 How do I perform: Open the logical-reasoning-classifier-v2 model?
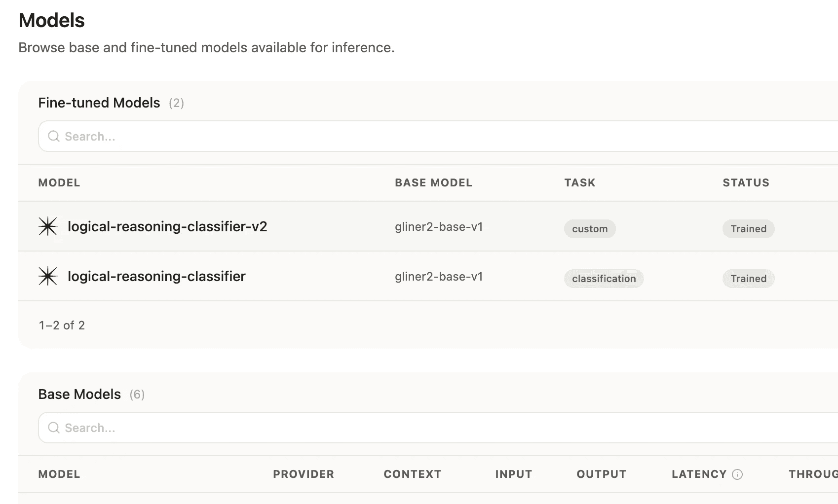167,227
